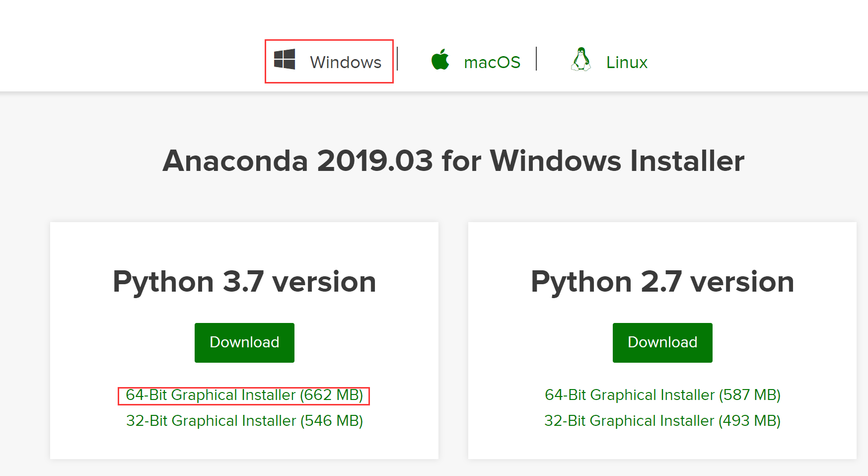Click the word Anaconda in the main heading
This screenshot has height=476, width=868.
(x=235, y=161)
